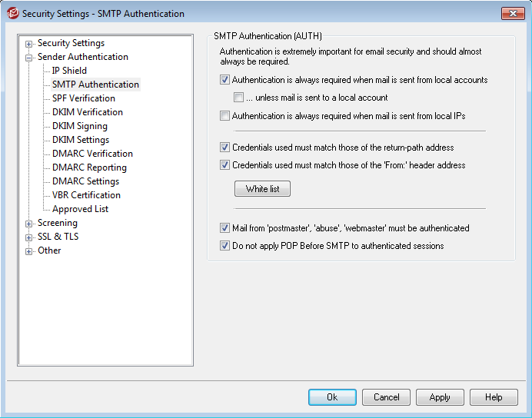Enable 'unless mail is sent to a local account'

point(238,98)
